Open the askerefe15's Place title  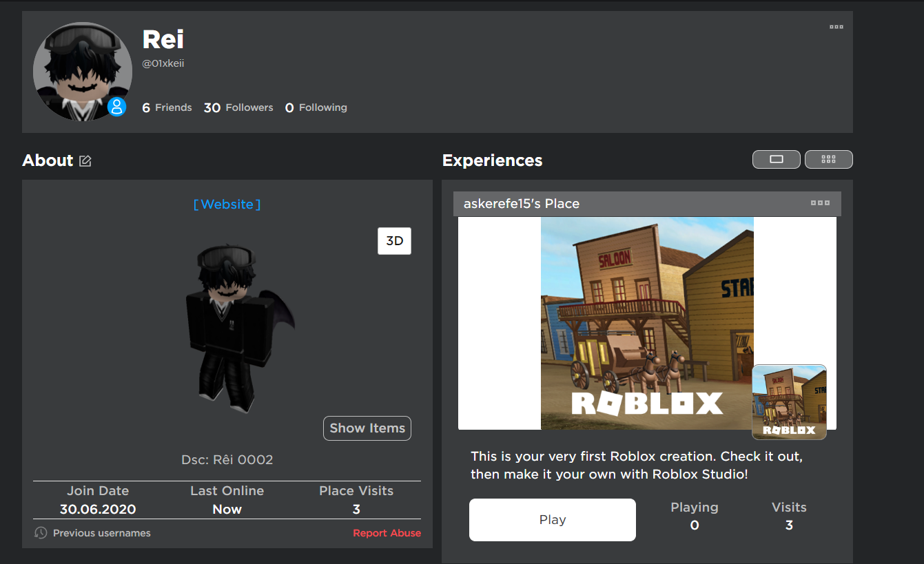click(x=522, y=204)
